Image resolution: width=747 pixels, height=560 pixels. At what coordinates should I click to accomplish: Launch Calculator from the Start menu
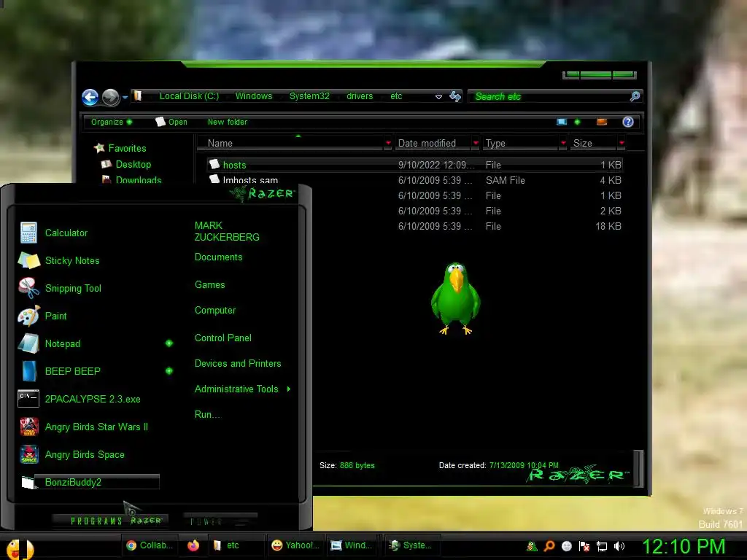(66, 233)
